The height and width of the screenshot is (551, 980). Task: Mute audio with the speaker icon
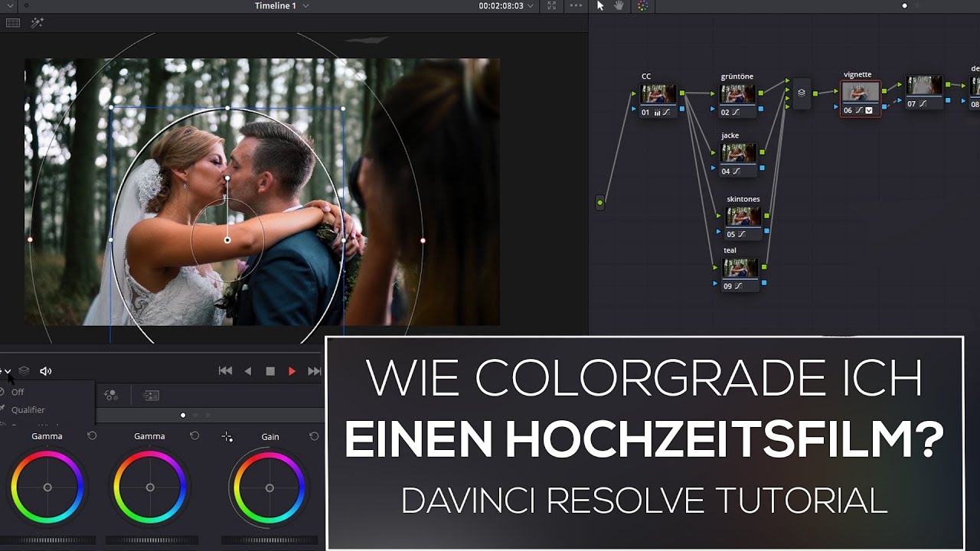click(45, 371)
